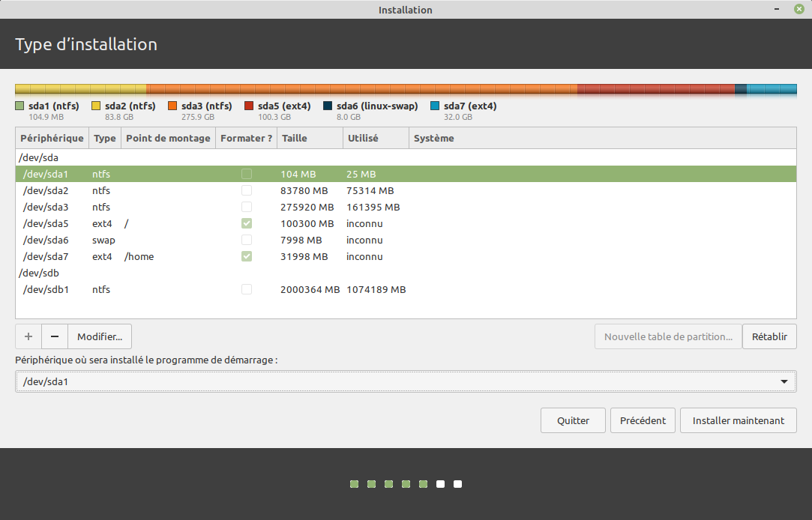Toggle the format checkbox for /dev/sda5
Viewport: 812px width, 520px height.
(247, 223)
